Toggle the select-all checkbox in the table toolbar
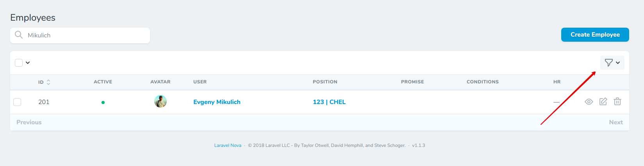The image size is (644, 166). (19, 63)
